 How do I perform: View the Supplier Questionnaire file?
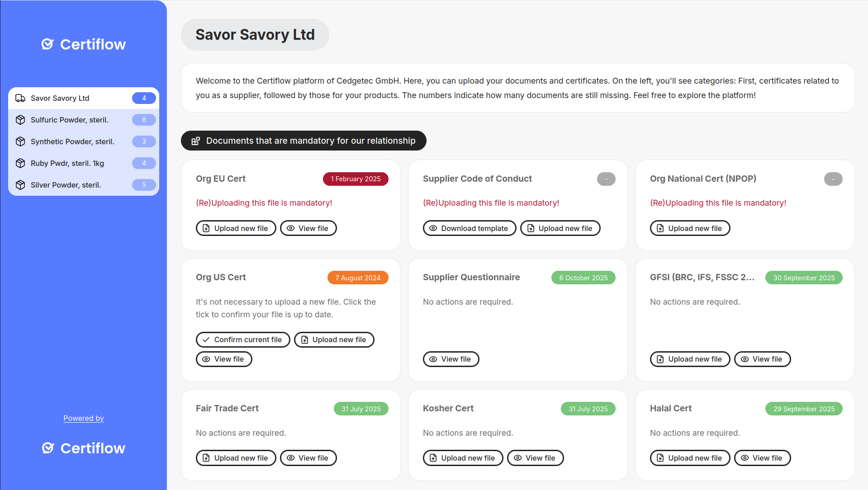click(x=451, y=359)
